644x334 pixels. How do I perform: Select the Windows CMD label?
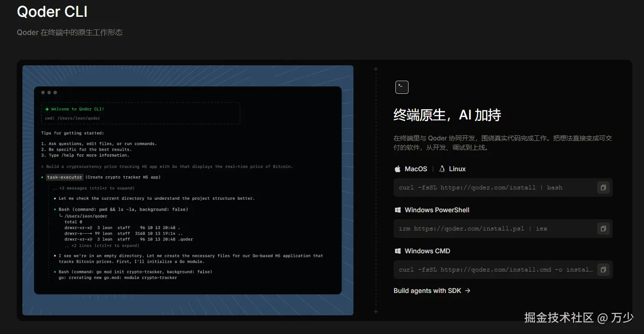coord(428,251)
